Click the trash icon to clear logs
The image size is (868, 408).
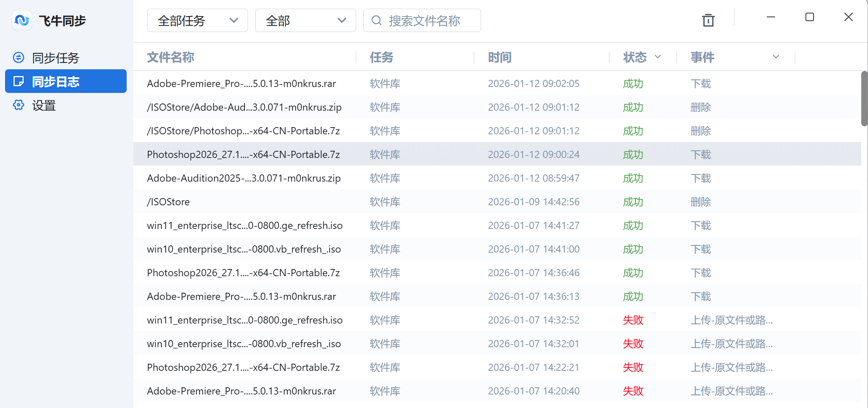pyautogui.click(x=708, y=20)
